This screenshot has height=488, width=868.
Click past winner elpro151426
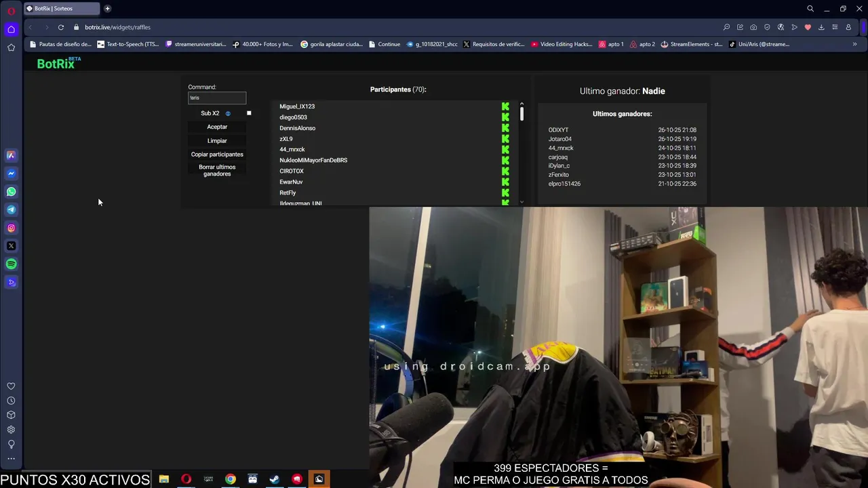coord(564,184)
